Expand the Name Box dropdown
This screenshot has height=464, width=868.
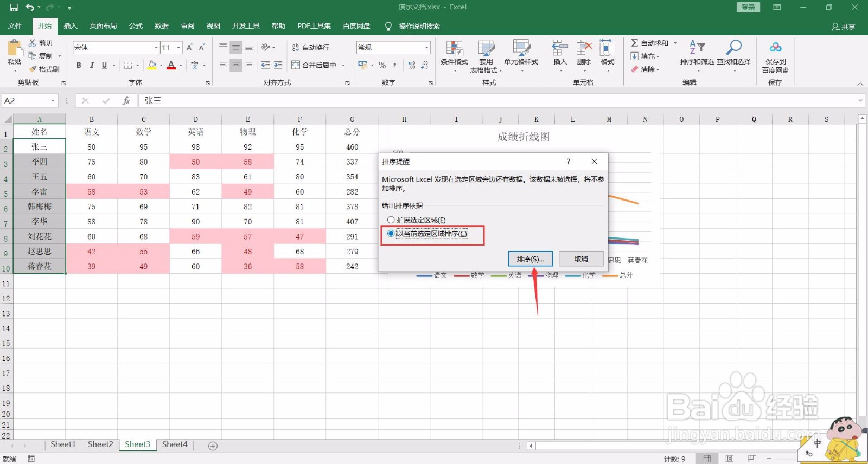tap(53, 101)
